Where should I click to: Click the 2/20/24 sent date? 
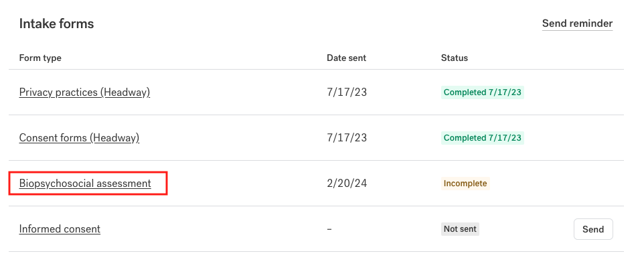pos(347,184)
